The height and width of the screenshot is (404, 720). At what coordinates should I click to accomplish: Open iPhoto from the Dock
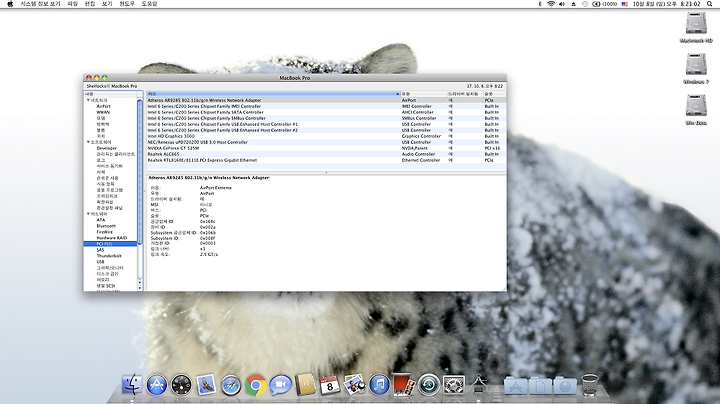point(354,385)
